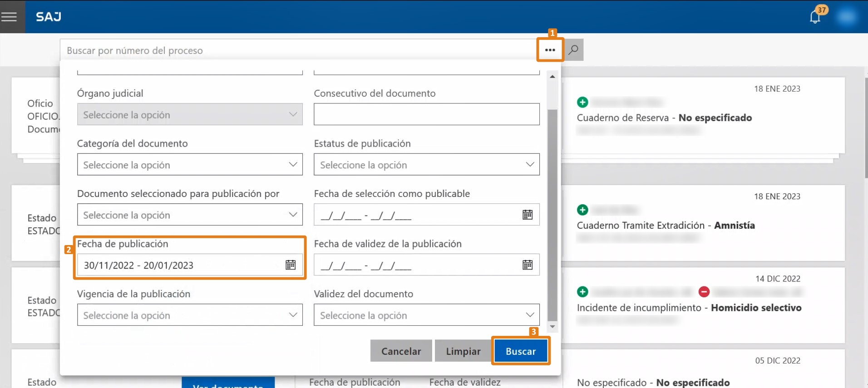Click the SAJ logo text

point(49,17)
